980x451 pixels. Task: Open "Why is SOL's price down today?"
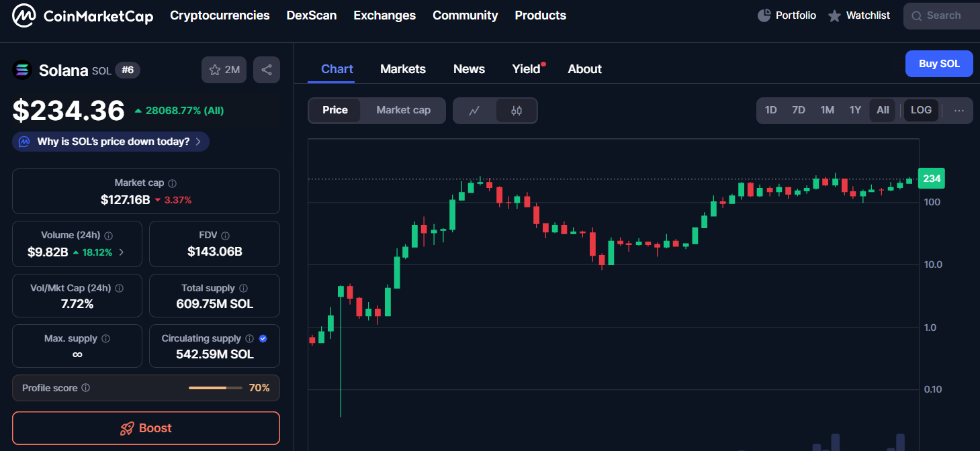pos(111,142)
